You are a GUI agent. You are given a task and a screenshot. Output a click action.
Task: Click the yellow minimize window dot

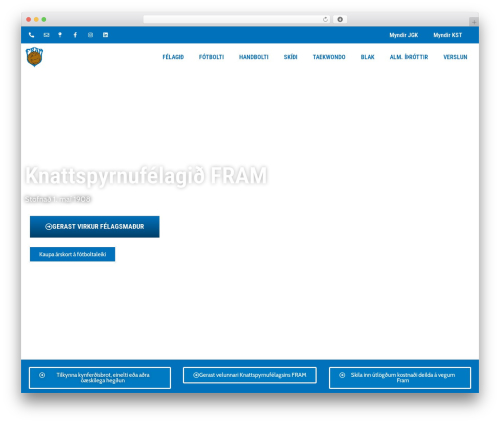click(36, 20)
